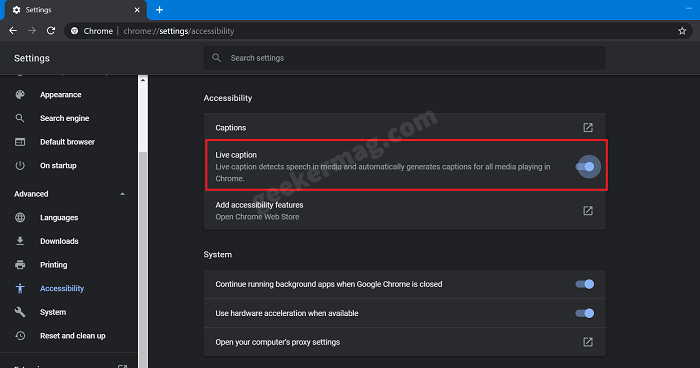Screen dimensions: 700x368
Task: Open the On startup section
Action: [x=58, y=166]
